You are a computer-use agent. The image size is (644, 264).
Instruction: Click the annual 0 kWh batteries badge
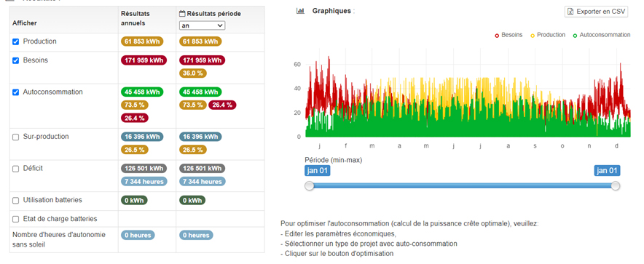[x=134, y=201]
